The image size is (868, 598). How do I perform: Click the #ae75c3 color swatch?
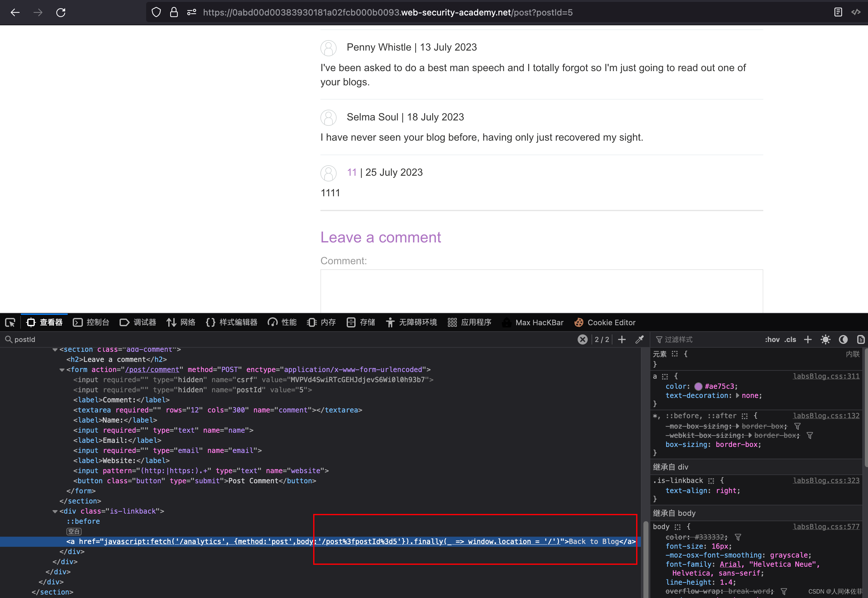(x=698, y=386)
